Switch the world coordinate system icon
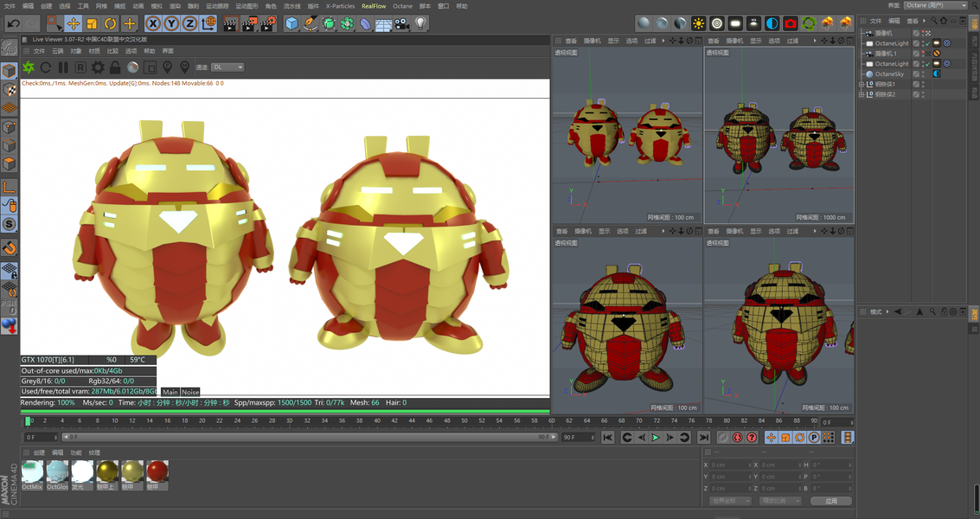The height and width of the screenshot is (519, 980). pos(208,23)
